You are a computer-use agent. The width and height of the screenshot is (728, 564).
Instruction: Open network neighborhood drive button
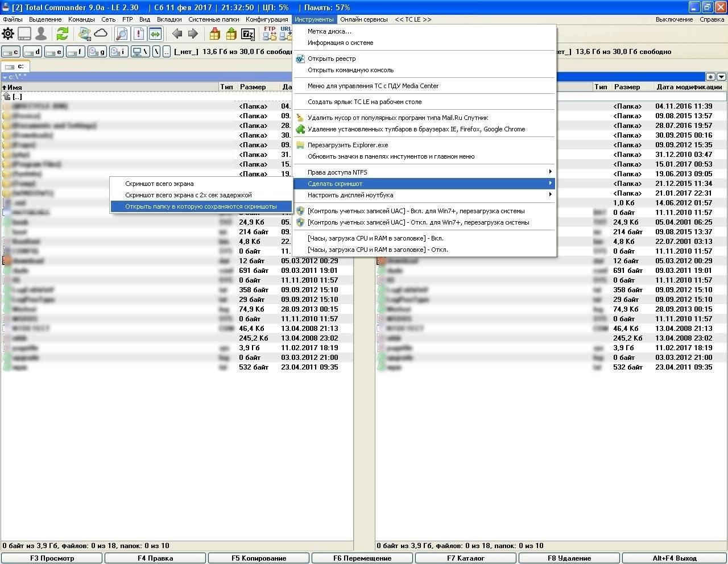(140, 52)
